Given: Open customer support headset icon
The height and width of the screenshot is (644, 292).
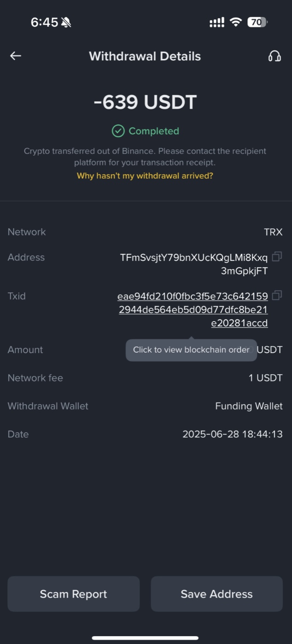Looking at the screenshot, I should pos(274,56).
